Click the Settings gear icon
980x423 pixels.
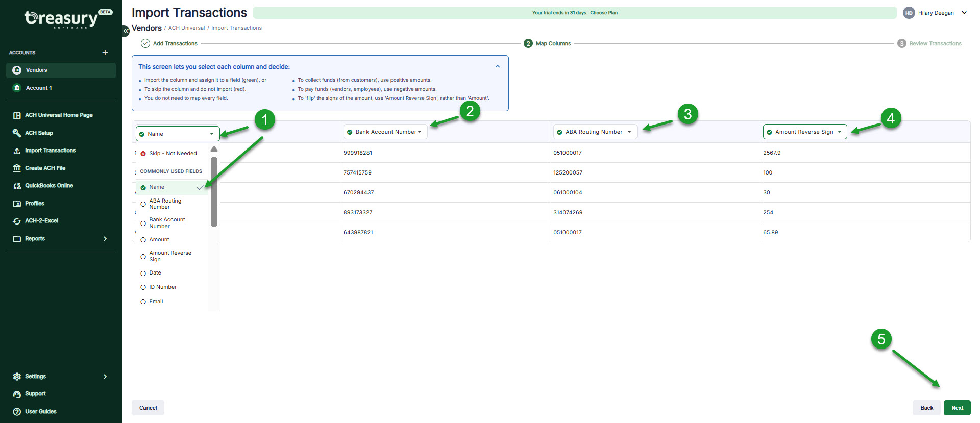(x=17, y=377)
